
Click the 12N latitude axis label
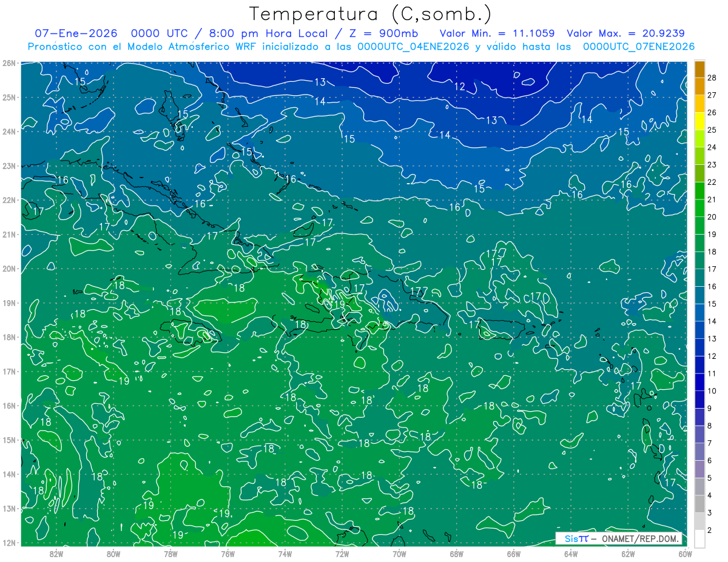tap(8, 543)
